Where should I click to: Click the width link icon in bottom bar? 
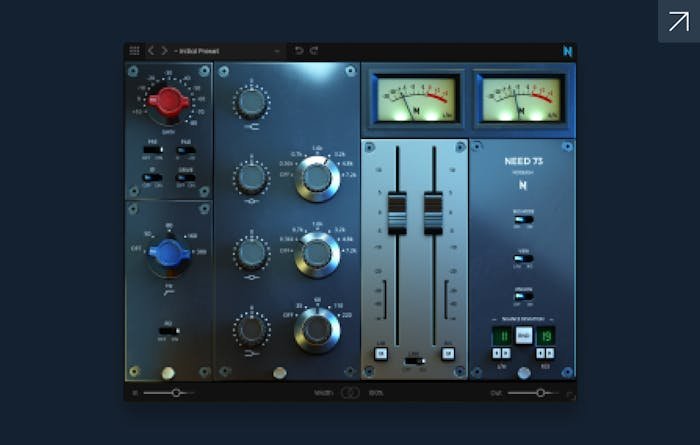[349, 393]
